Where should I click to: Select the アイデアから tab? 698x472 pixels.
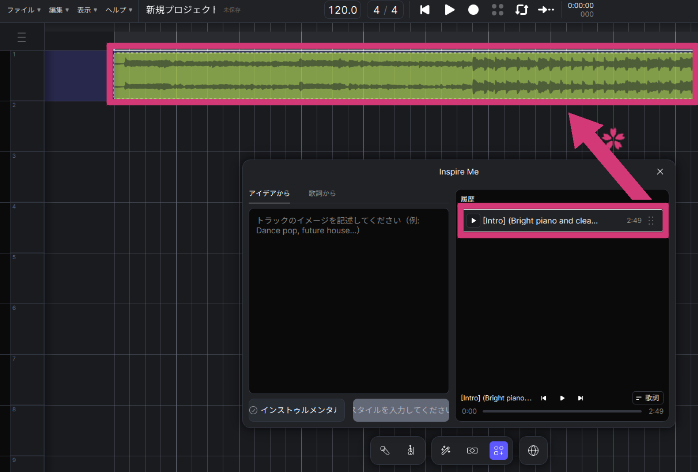(269, 193)
